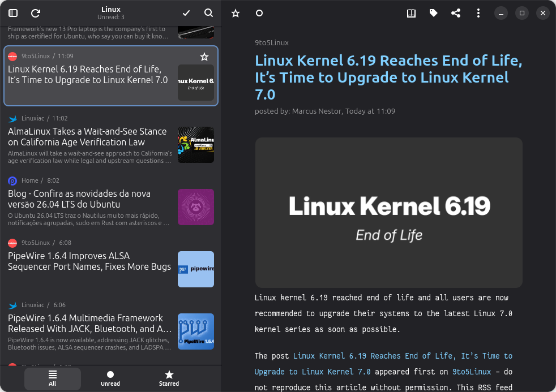Open the article title link
The height and width of the screenshot is (392, 556).
point(388,77)
